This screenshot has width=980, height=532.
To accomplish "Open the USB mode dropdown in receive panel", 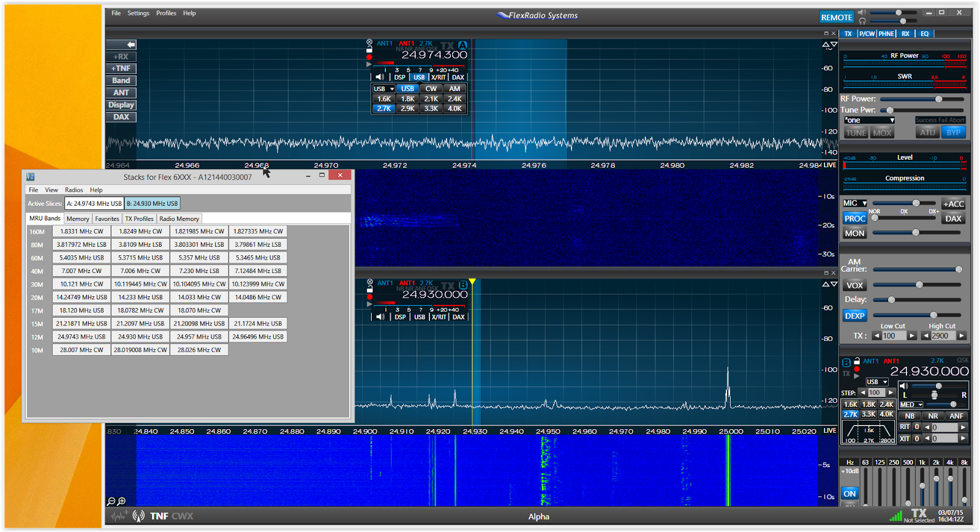I will [x=877, y=382].
